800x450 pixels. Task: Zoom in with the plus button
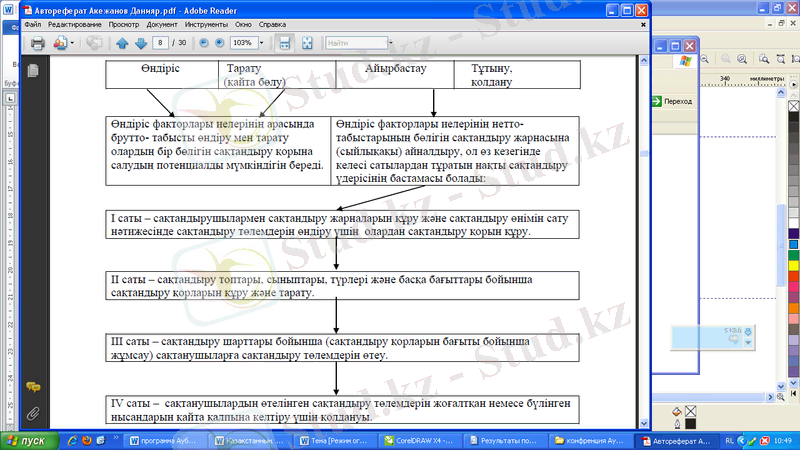pyautogui.click(x=219, y=43)
